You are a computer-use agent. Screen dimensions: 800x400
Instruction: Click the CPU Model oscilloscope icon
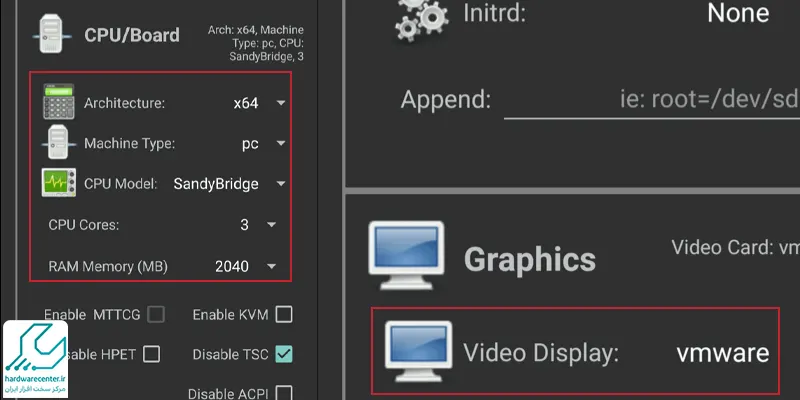(59, 183)
